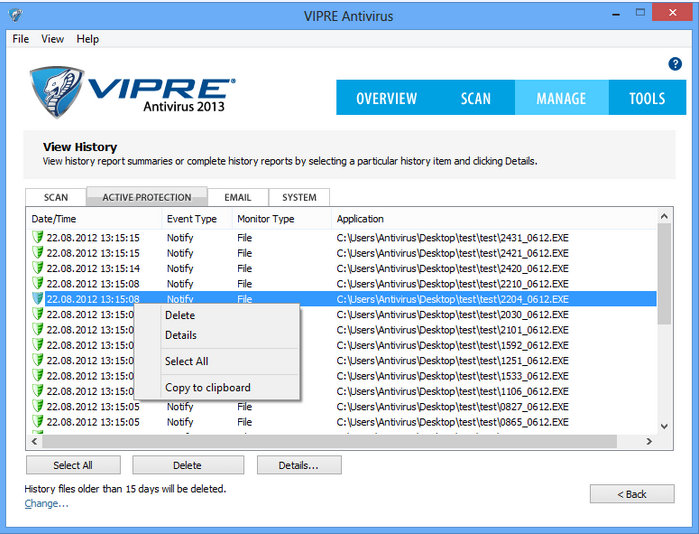Choose Details from the context menu
This screenshot has height=534, width=699.
(217, 335)
